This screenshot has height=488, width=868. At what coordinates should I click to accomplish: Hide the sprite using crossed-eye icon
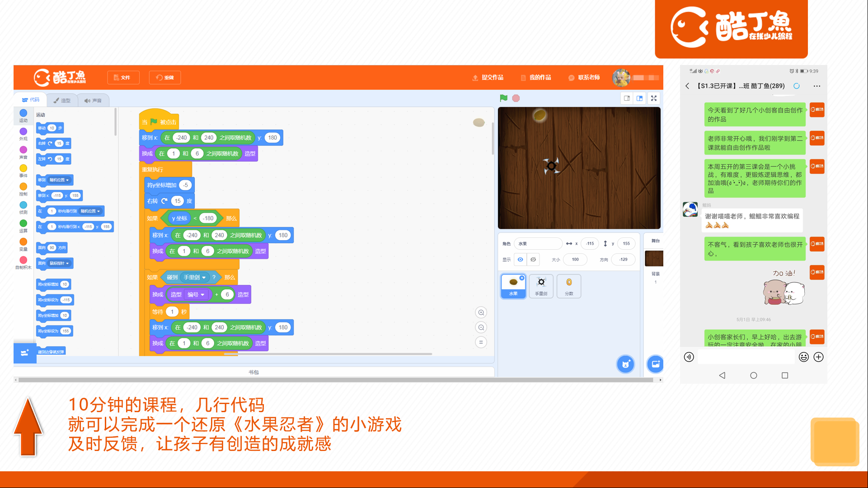[533, 260]
